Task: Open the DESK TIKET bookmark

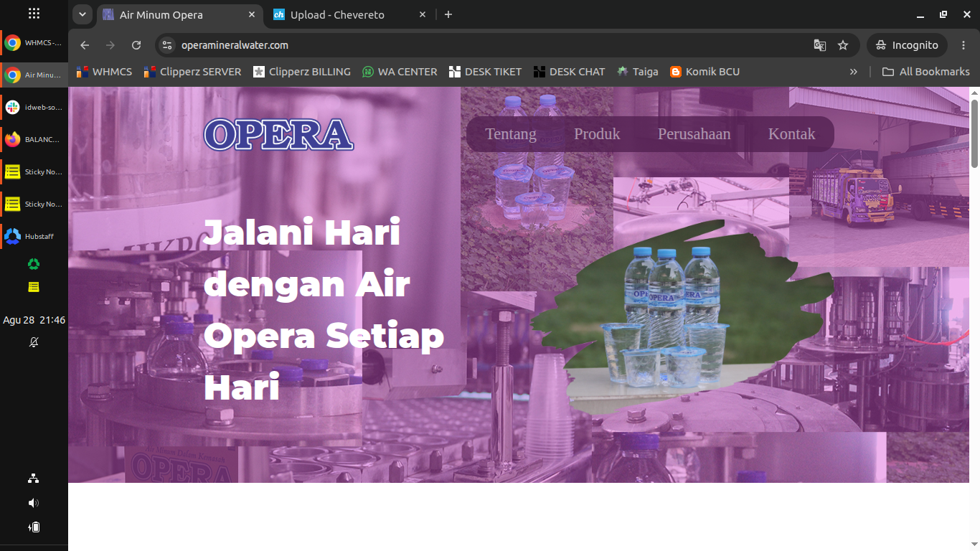Action: coord(486,72)
